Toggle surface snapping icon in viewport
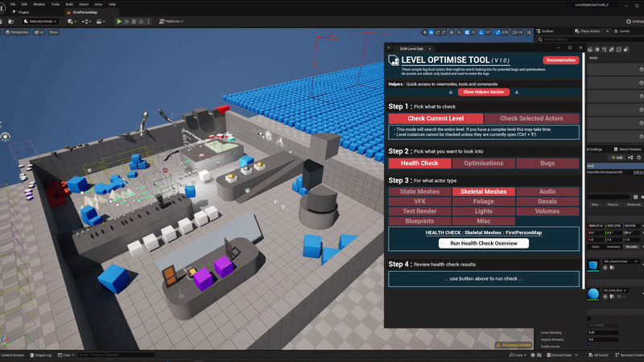The height and width of the screenshot is (362, 644). click(459, 32)
